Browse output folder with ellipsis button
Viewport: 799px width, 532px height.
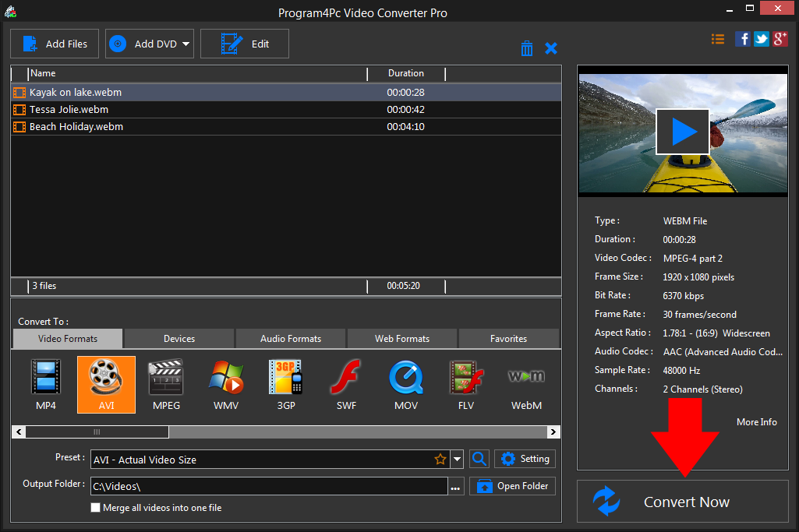click(455, 485)
